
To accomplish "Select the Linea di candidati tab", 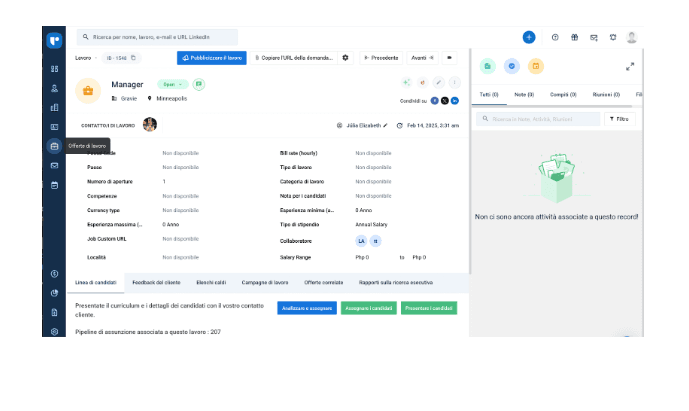I will click(96, 283).
